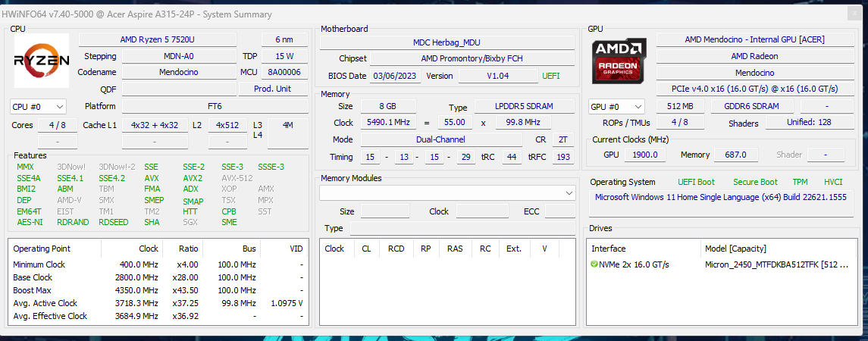
Task: Open the CPU #0 selector dropdown
Action: click(x=38, y=107)
